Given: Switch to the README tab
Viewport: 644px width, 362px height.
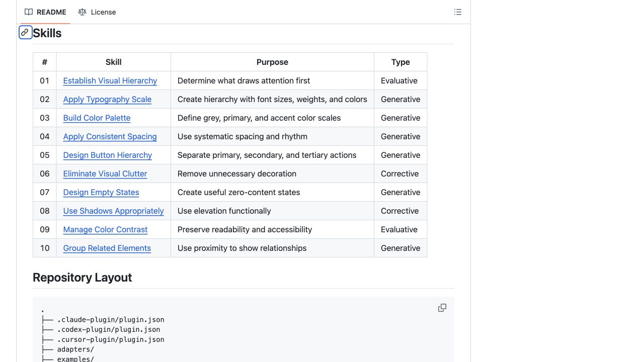Looking at the screenshot, I should coord(46,12).
